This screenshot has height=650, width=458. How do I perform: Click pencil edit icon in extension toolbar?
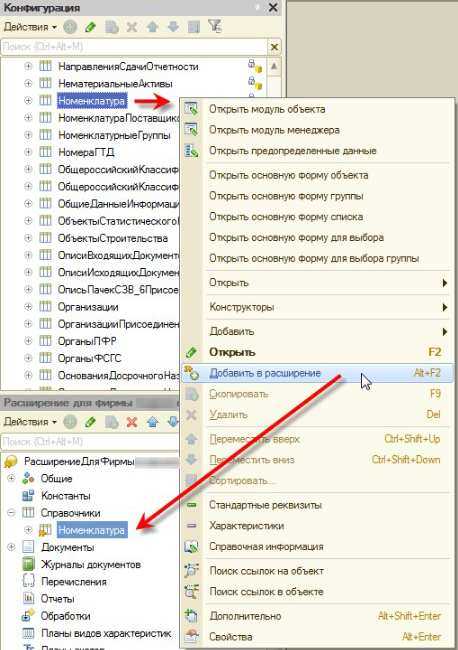coord(90,422)
